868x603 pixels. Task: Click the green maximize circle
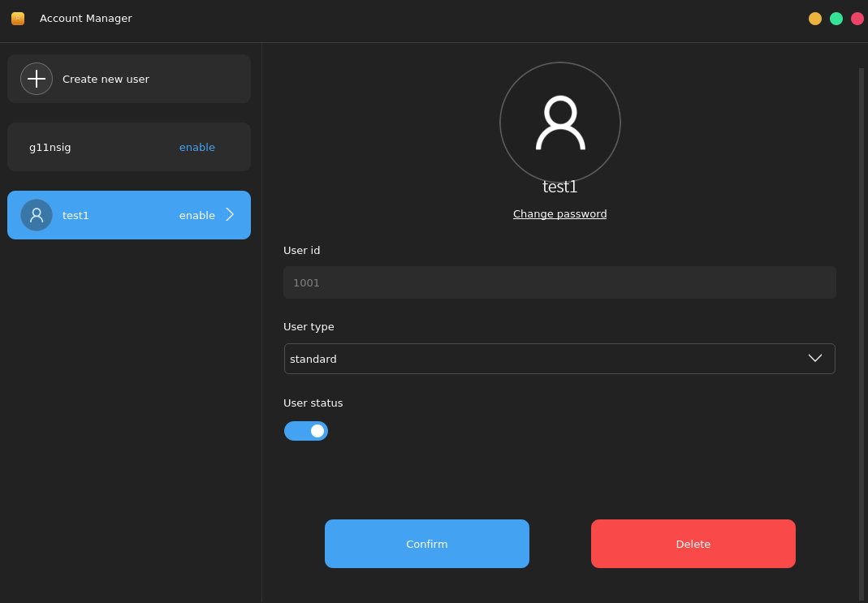pyautogui.click(x=836, y=18)
